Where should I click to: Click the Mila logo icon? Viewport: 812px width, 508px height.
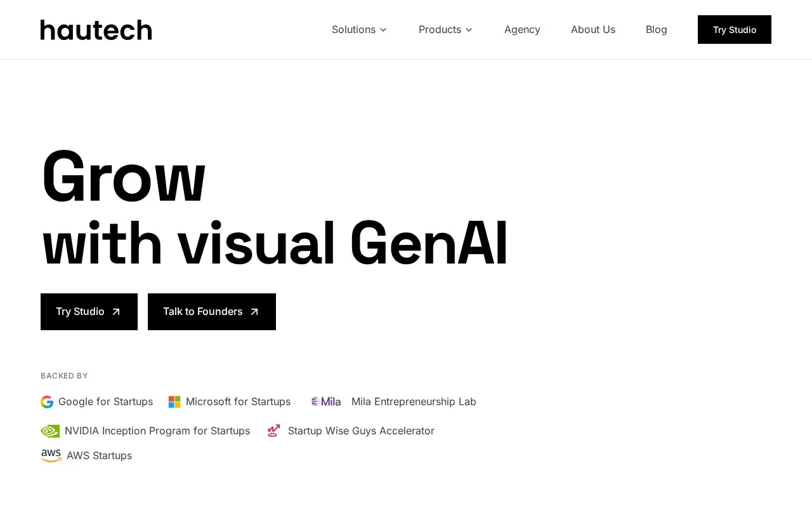click(x=326, y=402)
